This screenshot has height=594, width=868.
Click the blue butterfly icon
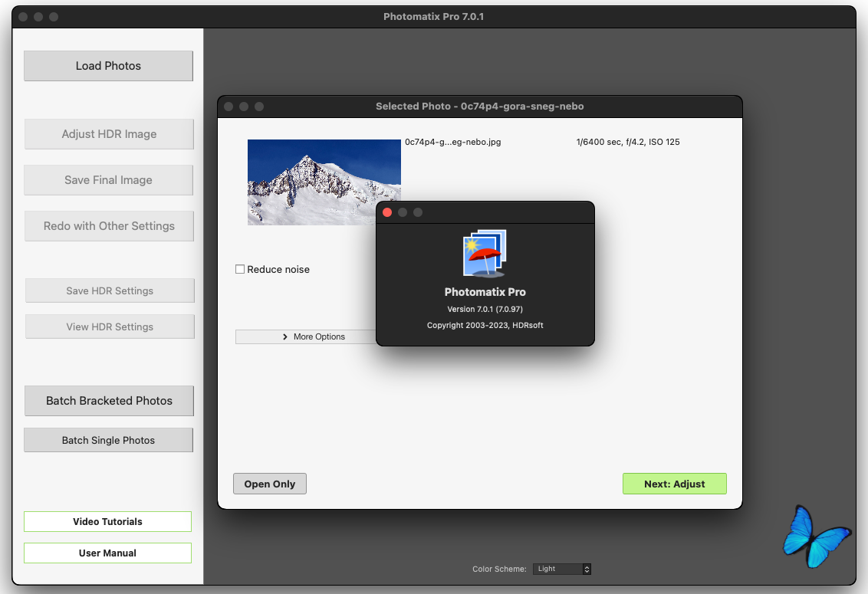tap(817, 537)
